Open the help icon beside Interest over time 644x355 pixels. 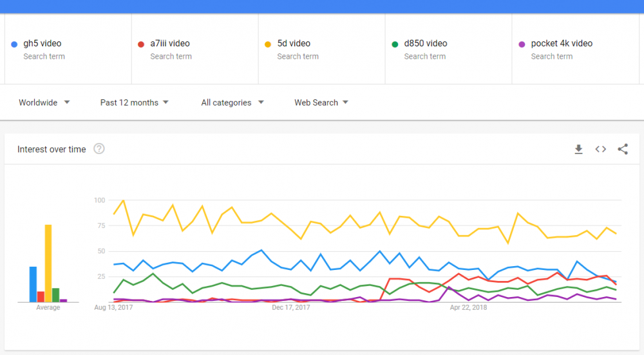point(99,149)
